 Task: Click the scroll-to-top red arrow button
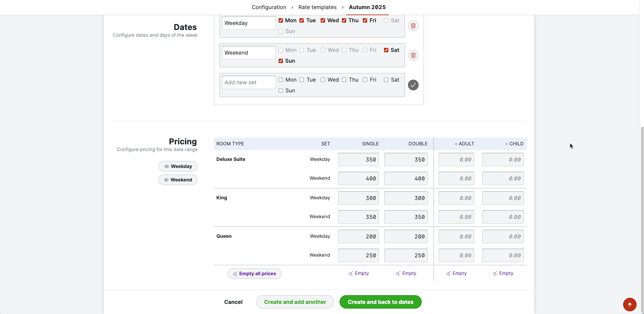[630, 305]
